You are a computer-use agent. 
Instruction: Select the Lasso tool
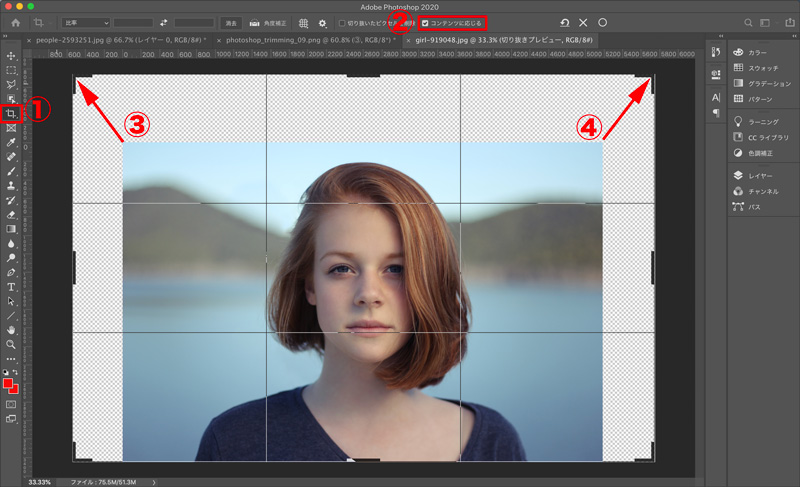tap(11, 85)
